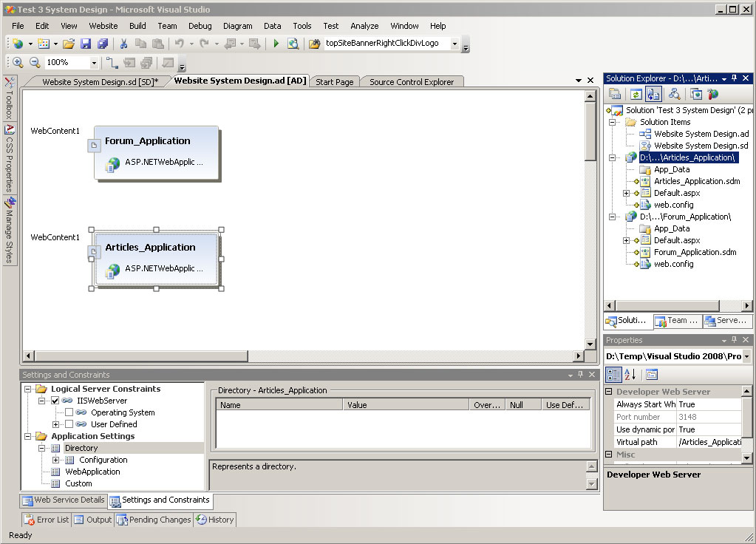The width and height of the screenshot is (756, 544).
Task: Click the Zoom In magnifier icon
Action: coord(18,62)
